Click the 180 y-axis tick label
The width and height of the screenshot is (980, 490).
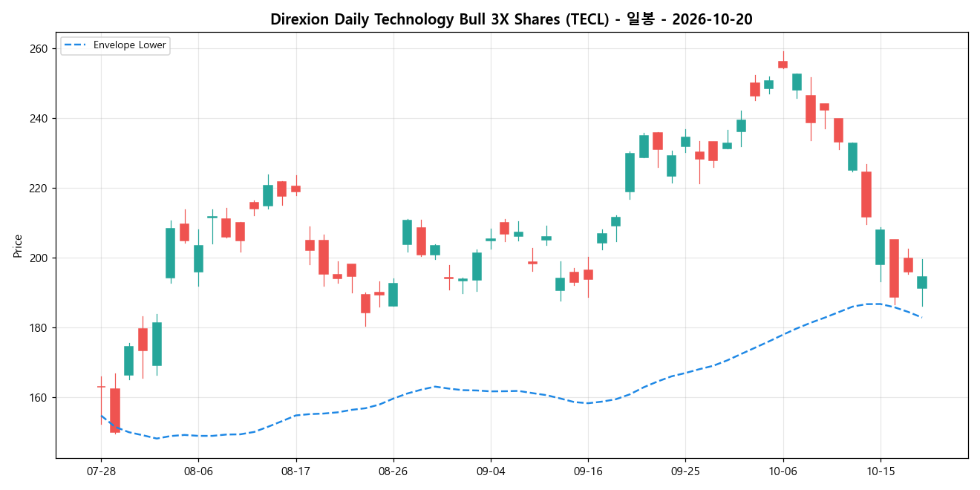[39, 328]
